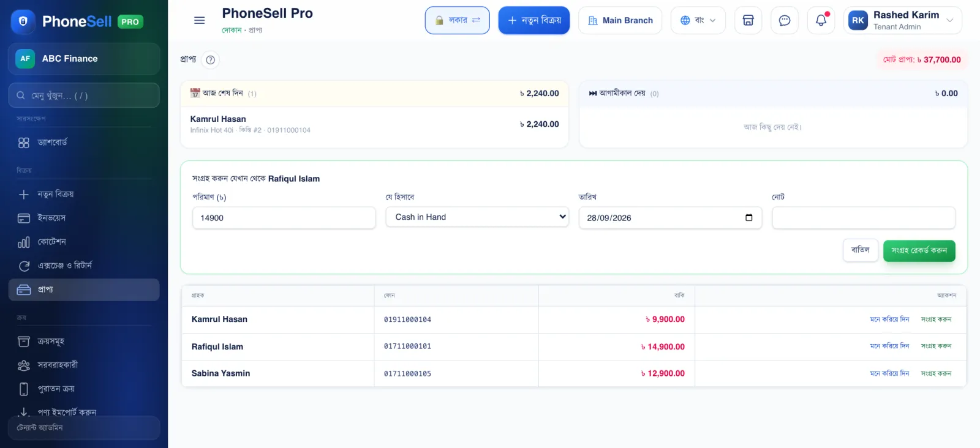Click the store/shop icon in header
The height and width of the screenshot is (448, 980).
click(748, 20)
